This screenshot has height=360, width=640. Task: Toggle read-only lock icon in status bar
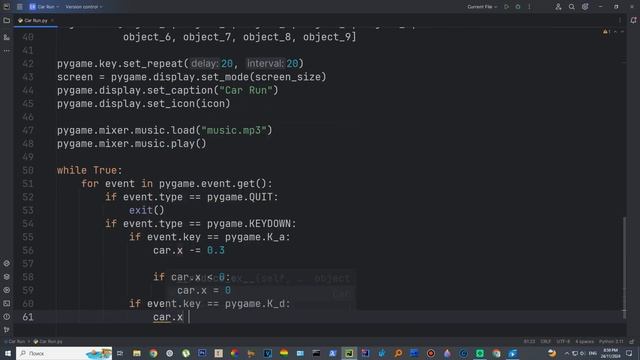[x=632, y=341]
